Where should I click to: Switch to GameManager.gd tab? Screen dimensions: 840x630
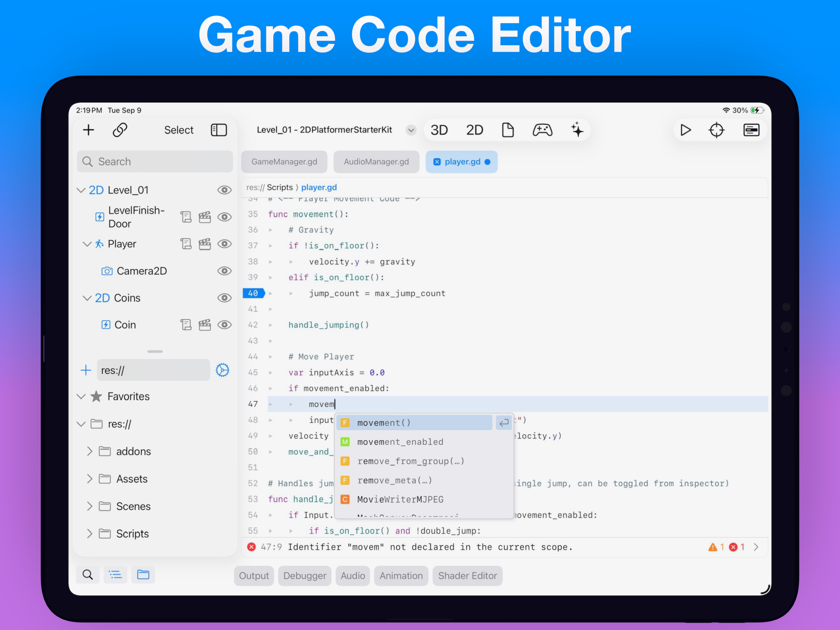coord(284,162)
